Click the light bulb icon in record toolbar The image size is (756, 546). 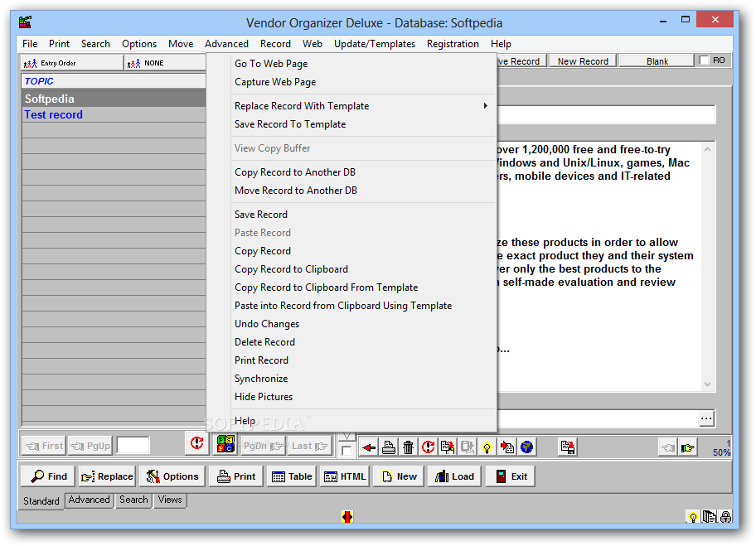tap(487, 447)
